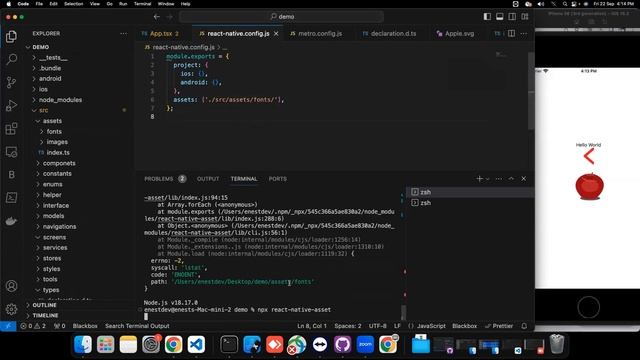
Task: Open Remote Explorer view
Action: pos(11,152)
